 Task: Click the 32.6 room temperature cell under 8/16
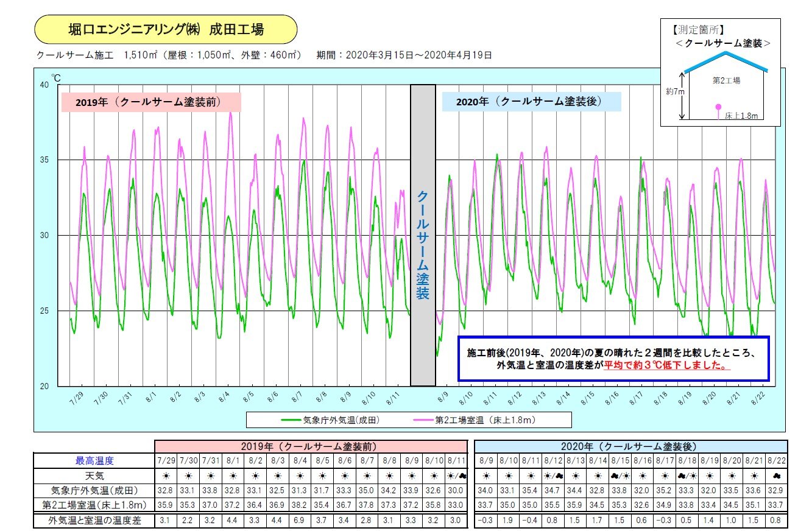[x=643, y=505]
